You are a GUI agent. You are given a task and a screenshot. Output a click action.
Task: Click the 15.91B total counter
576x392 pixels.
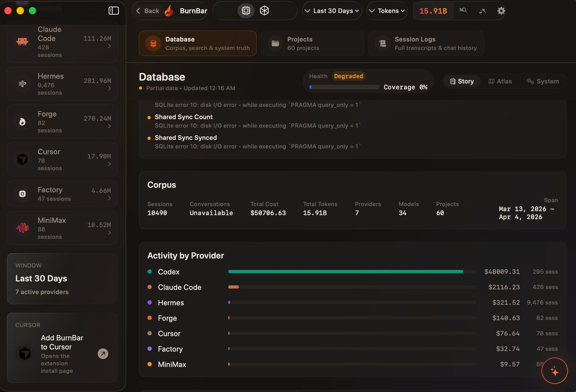point(433,11)
